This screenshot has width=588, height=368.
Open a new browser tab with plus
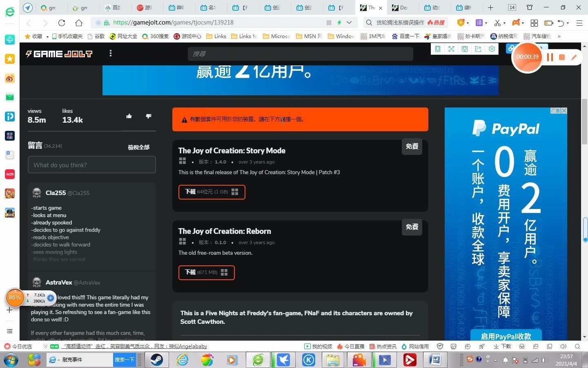(490, 7)
